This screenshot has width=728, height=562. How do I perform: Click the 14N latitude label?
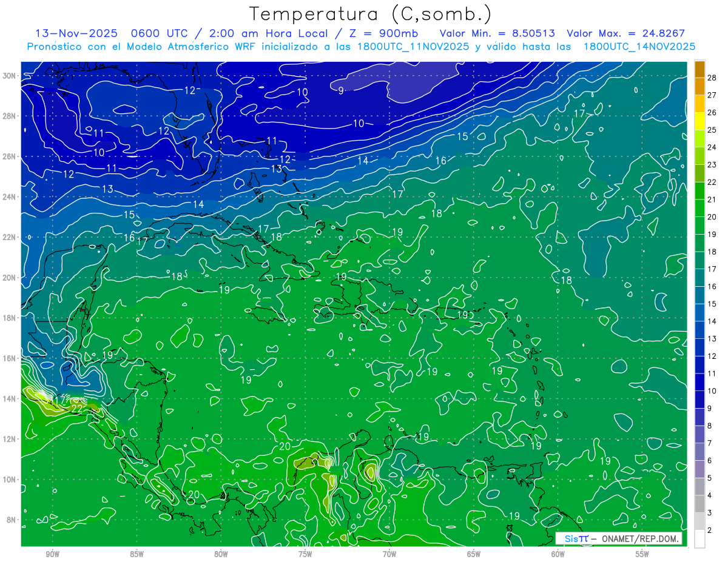pyautogui.click(x=10, y=399)
